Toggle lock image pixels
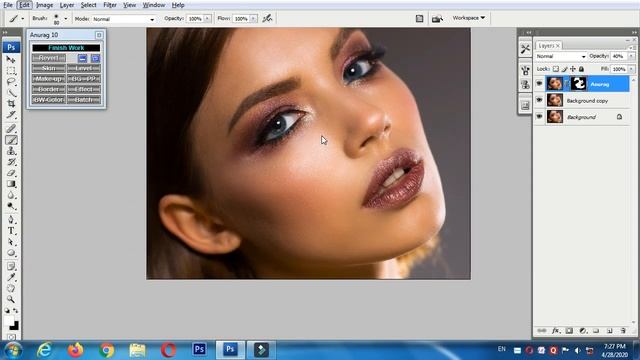Viewport: 640px width, 360px height. (x=564, y=69)
